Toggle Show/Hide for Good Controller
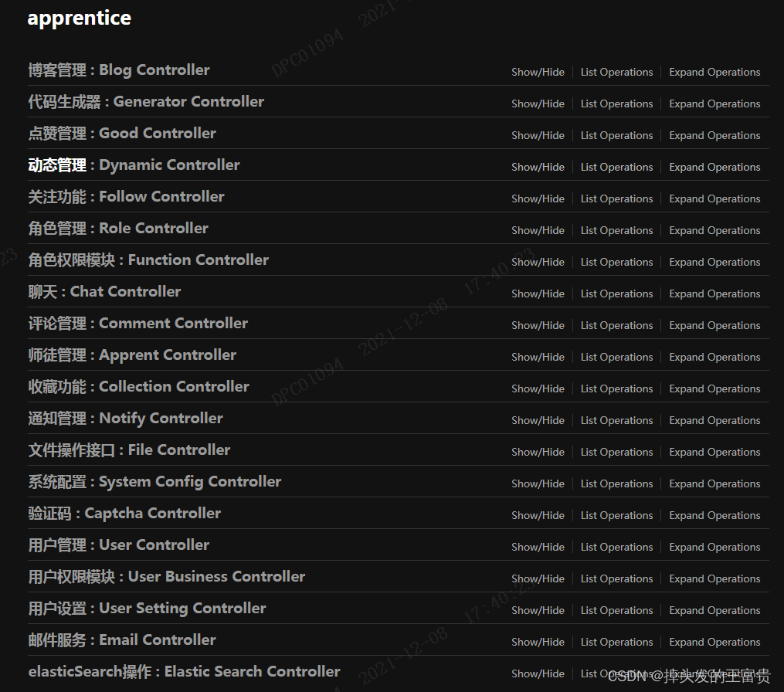 [538, 135]
